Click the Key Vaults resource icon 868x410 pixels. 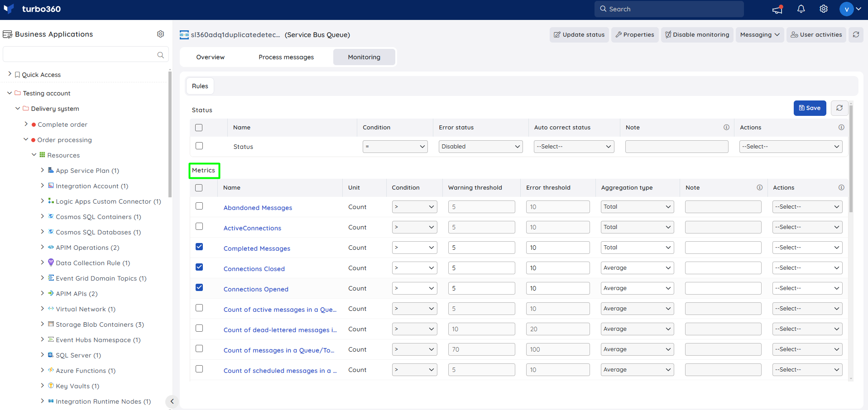pyautogui.click(x=51, y=386)
